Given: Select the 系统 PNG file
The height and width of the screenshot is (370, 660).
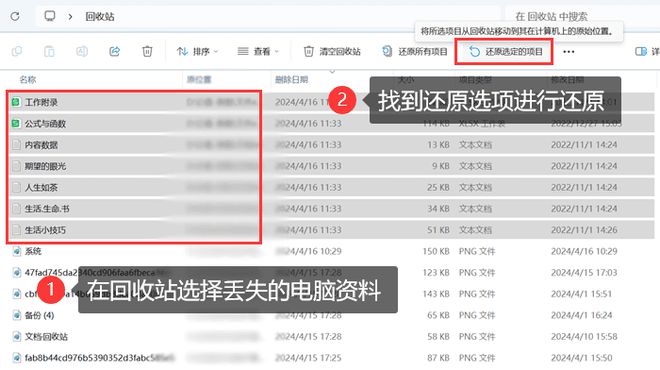Looking at the screenshot, I should [33, 251].
